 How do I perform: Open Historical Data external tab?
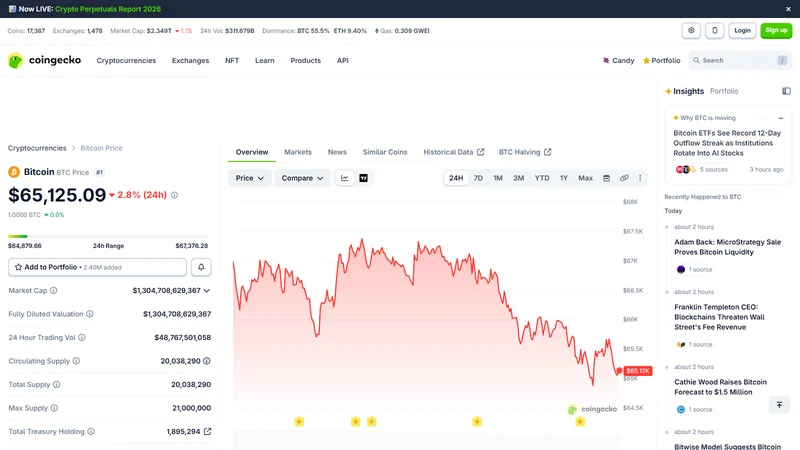[454, 152]
